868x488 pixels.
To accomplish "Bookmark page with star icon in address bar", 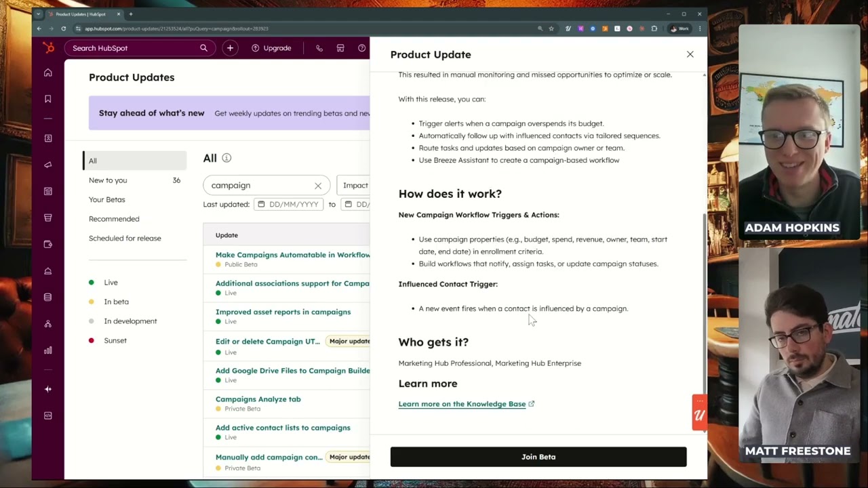I will (551, 28).
